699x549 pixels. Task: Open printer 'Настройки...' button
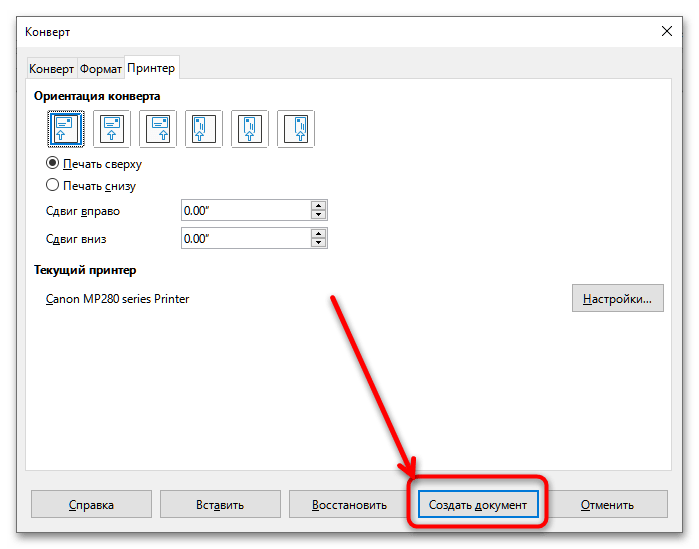[617, 298]
